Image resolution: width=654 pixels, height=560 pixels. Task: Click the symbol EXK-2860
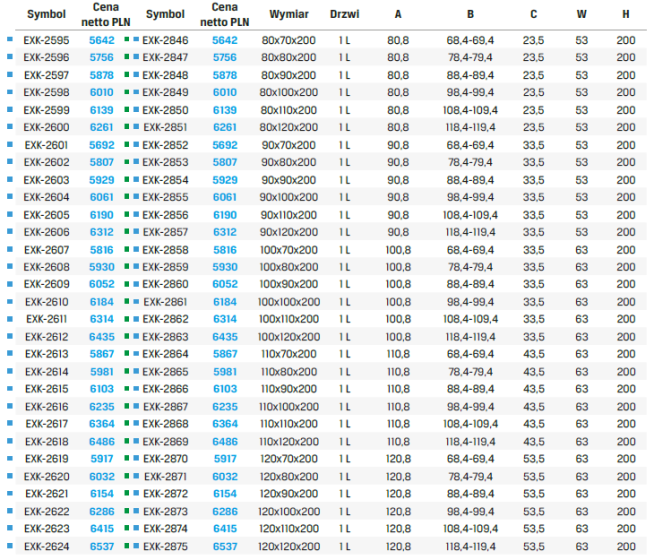[165, 284]
